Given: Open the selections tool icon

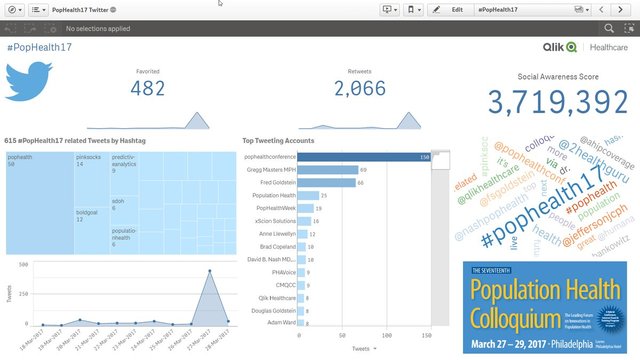Looking at the screenshot, I should coord(629,28).
